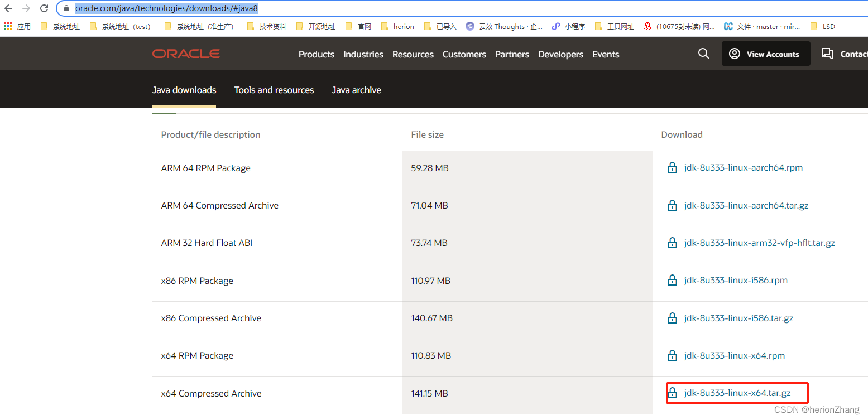868x420 pixels.
Task: Open the Customers menu
Action: [464, 54]
